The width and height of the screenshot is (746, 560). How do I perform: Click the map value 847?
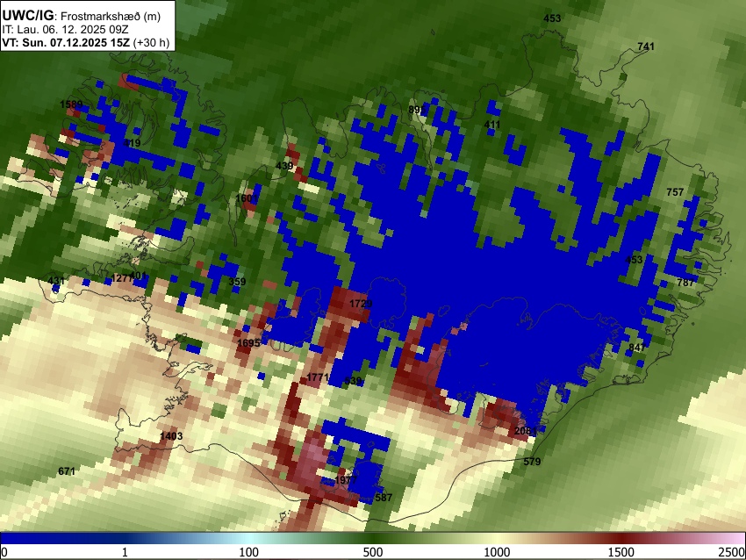point(637,347)
